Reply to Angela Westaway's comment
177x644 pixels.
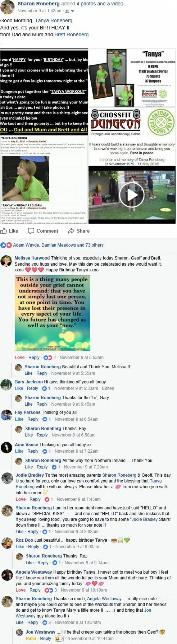(x=35, y=590)
